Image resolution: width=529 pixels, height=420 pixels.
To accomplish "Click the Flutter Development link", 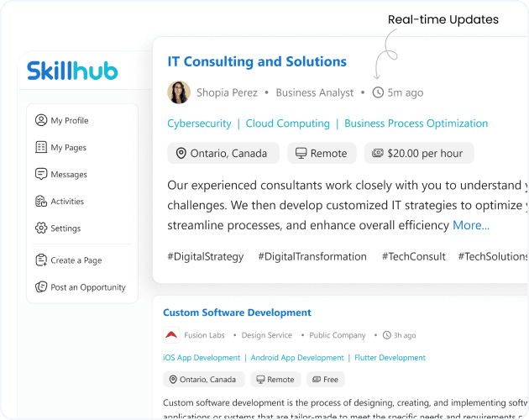I will (390, 358).
